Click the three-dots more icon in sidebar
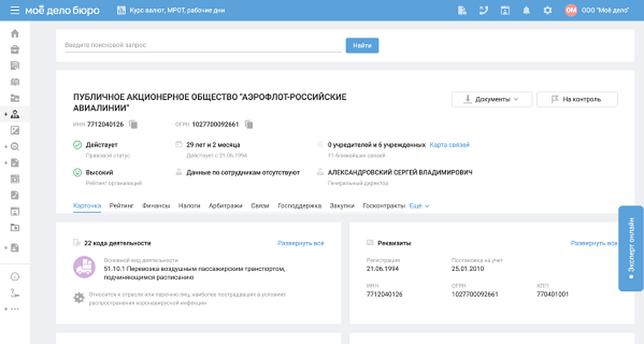The height and width of the screenshot is (344, 644). point(15,309)
